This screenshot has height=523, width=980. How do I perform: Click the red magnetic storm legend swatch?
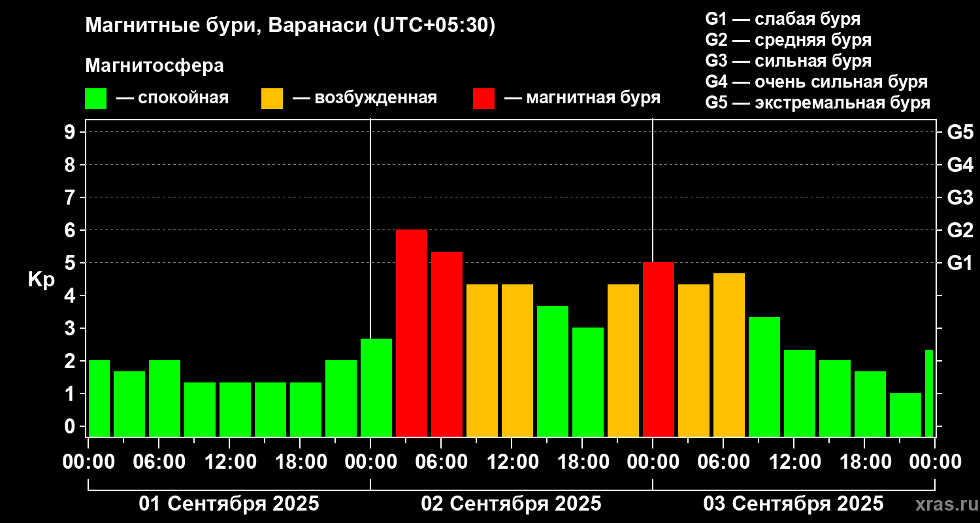[x=483, y=99]
